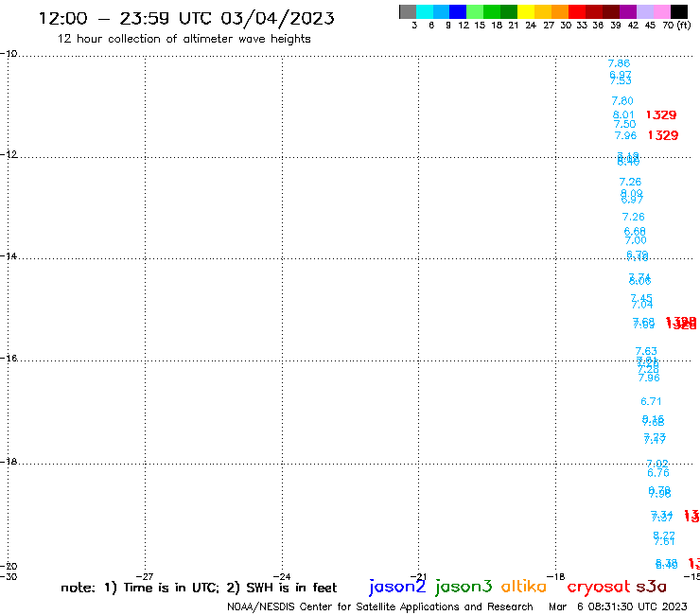Click subtitle '12 hour collection of altimeter wave heights'

(x=184, y=39)
